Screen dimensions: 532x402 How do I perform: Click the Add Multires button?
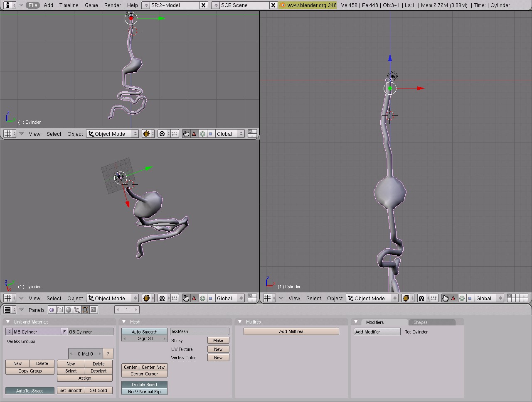[291, 331]
